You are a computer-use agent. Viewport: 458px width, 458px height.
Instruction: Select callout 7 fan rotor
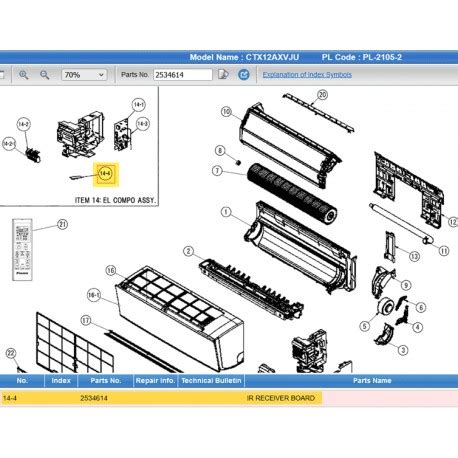coord(217,171)
